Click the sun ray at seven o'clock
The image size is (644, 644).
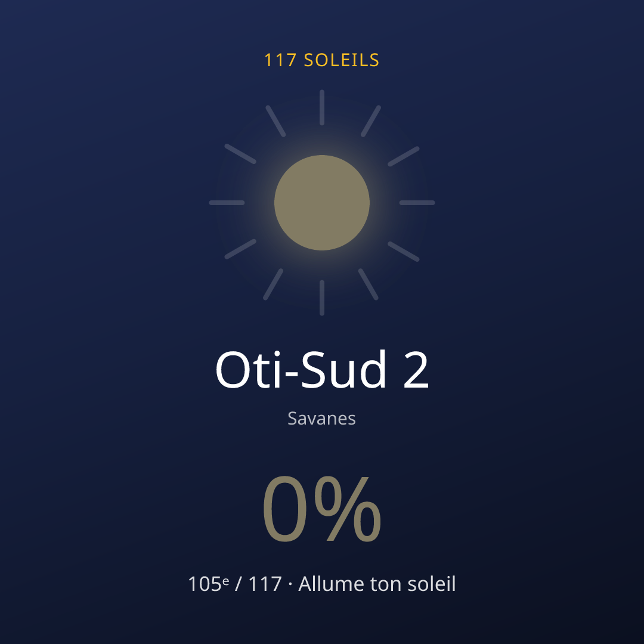(273, 284)
